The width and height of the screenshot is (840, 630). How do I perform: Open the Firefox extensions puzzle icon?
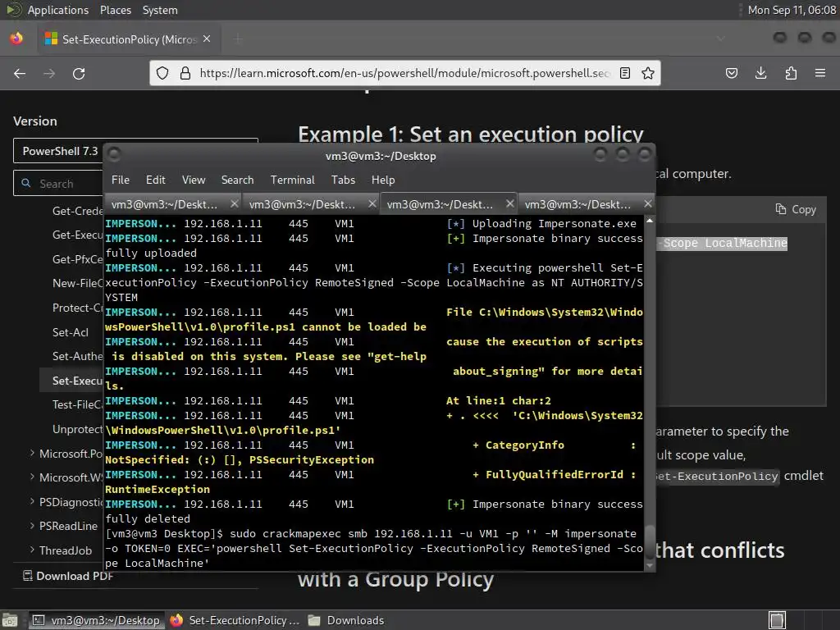point(791,73)
